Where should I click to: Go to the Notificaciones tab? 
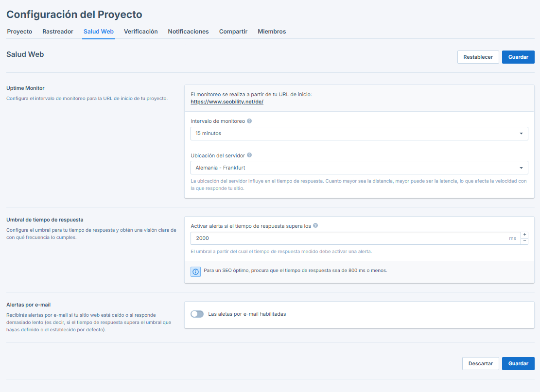point(188,31)
